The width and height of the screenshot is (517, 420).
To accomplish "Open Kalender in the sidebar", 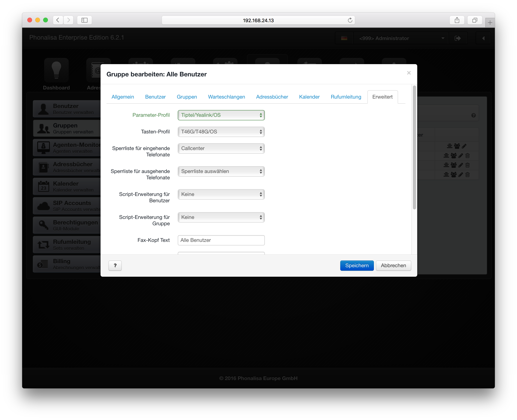I will click(67, 186).
